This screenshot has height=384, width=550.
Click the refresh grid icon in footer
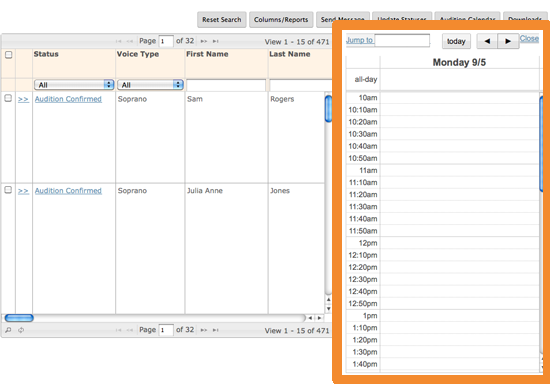pyautogui.click(x=21, y=330)
